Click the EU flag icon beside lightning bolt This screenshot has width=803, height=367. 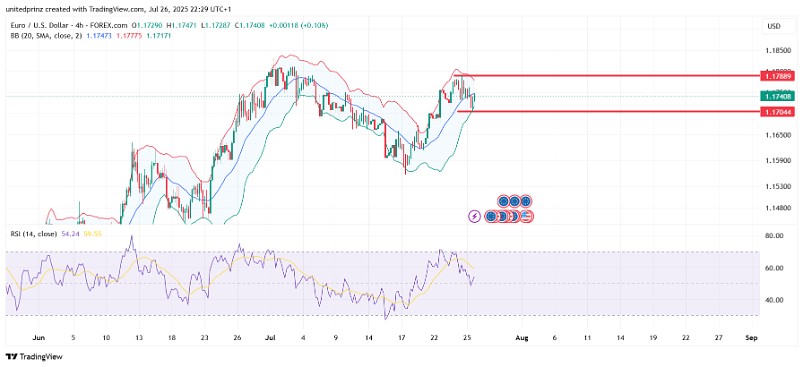click(x=491, y=217)
